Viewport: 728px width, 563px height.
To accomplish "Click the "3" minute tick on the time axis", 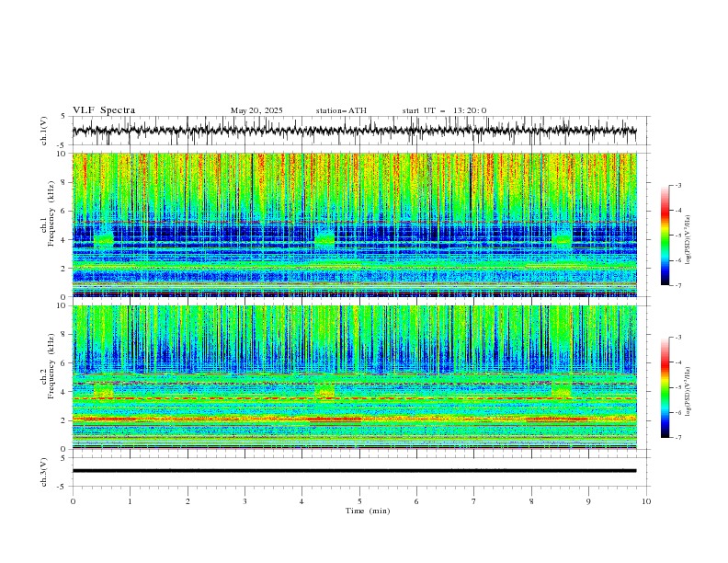I will pos(245,501).
